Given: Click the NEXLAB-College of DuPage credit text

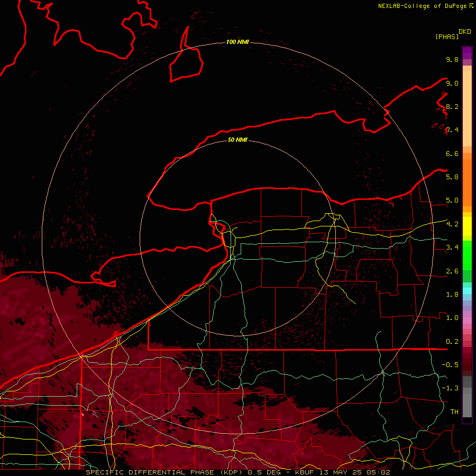Looking at the screenshot, I should 423,6.
